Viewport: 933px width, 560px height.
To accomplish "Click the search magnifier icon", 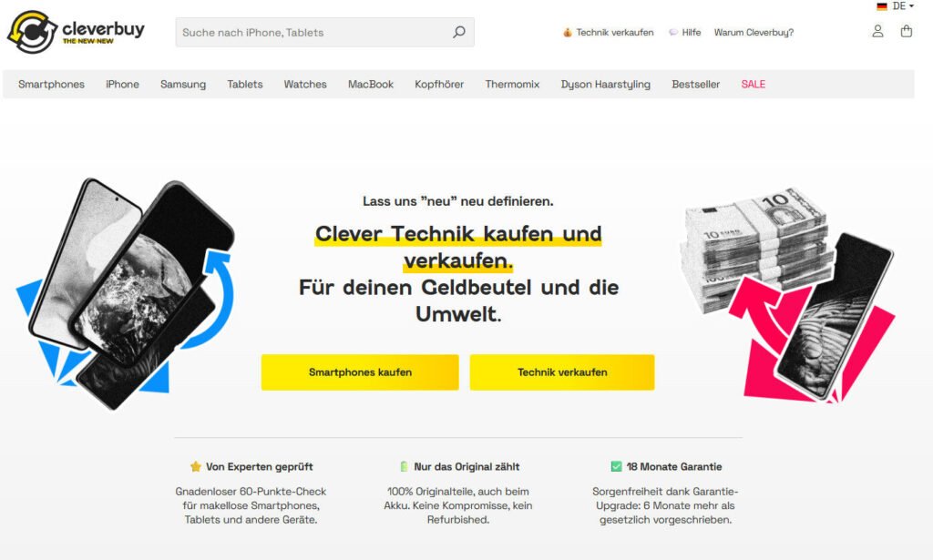I will point(459,32).
